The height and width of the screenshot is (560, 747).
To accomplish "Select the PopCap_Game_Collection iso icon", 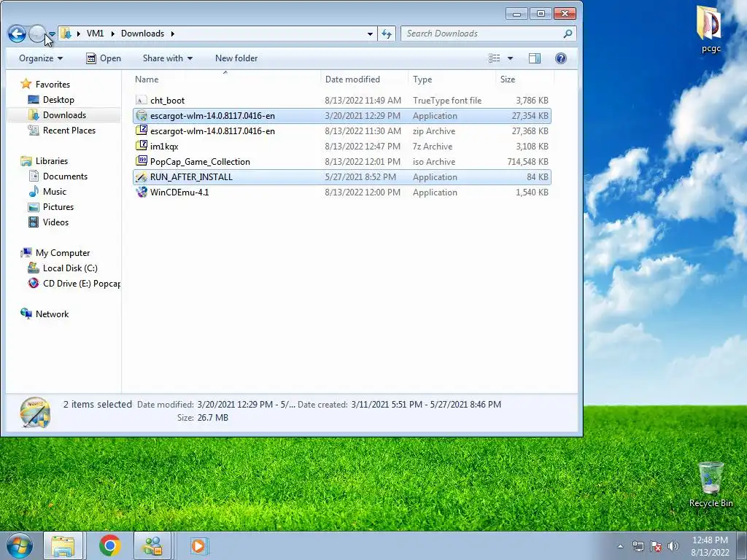I will point(142,161).
